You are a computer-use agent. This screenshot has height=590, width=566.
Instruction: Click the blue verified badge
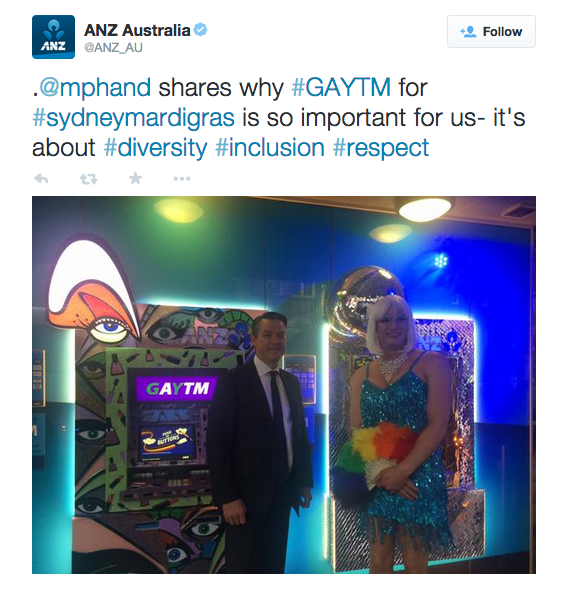tap(200, 30)
